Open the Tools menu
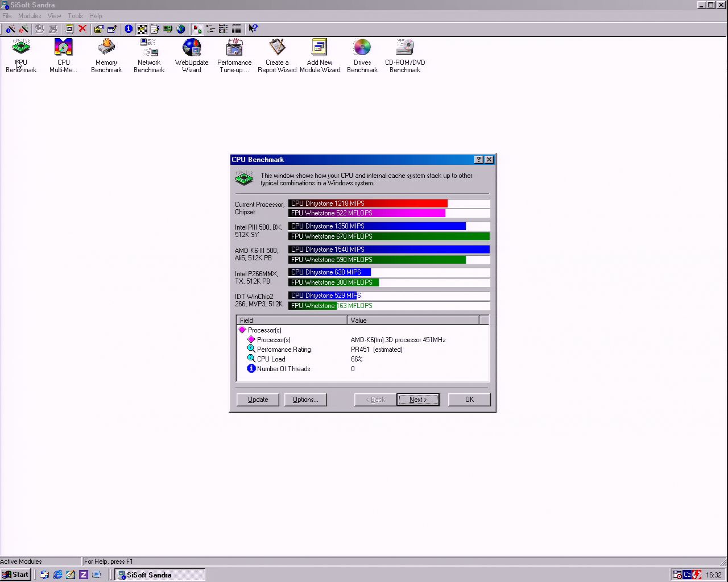This screenshot has height=582, width=728. 75,16
